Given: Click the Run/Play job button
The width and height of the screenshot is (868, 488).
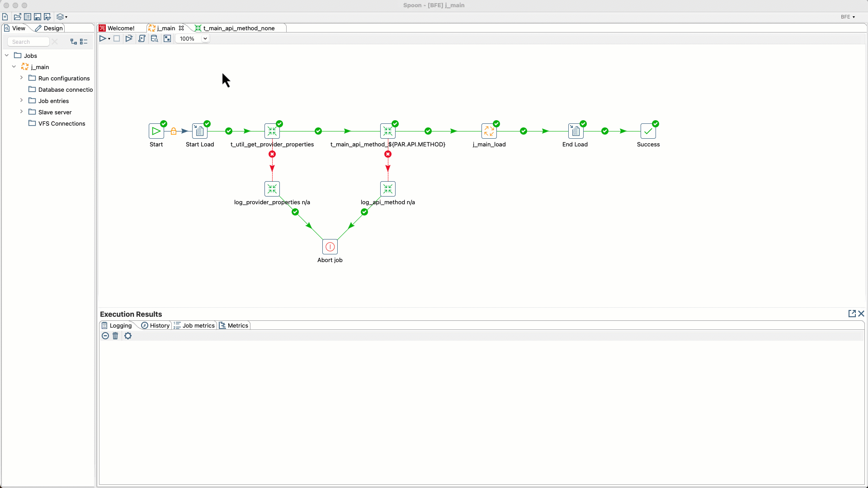Looking at the screenshot, I should [x=103, y=38].
